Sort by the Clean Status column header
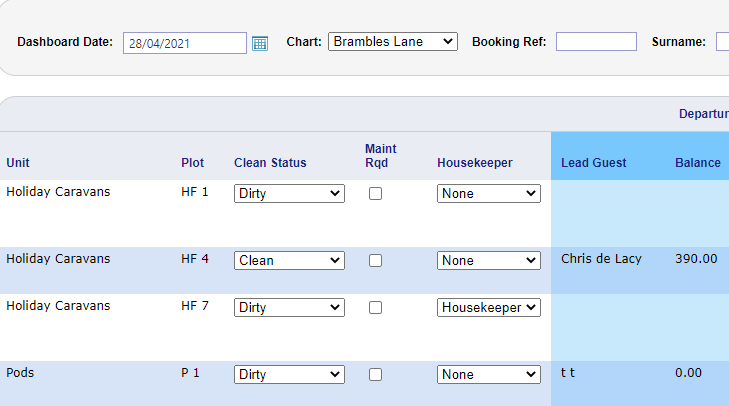The height and width of the screenshot is (406, 729). pos(270,163)
